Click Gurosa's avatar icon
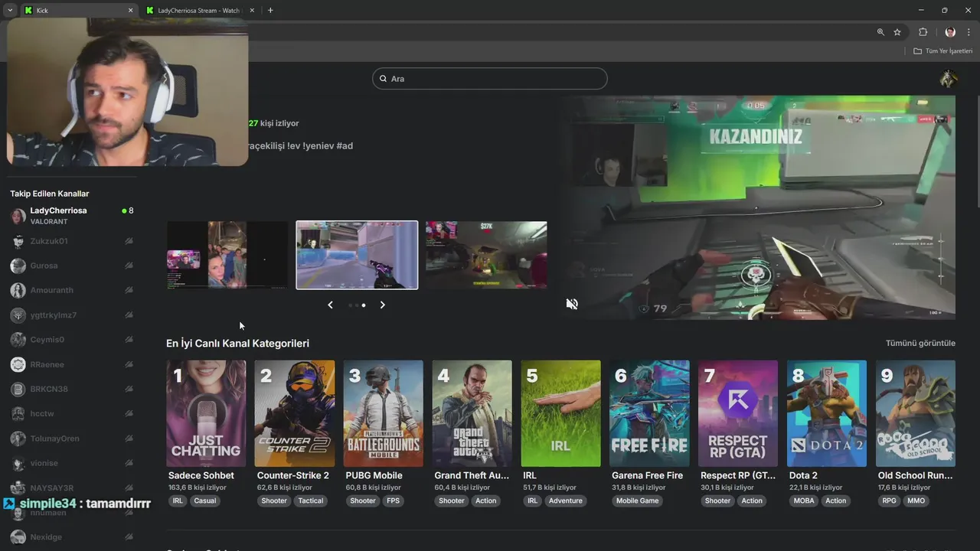Viewport: 980px width, 551px height. [18, 266]
